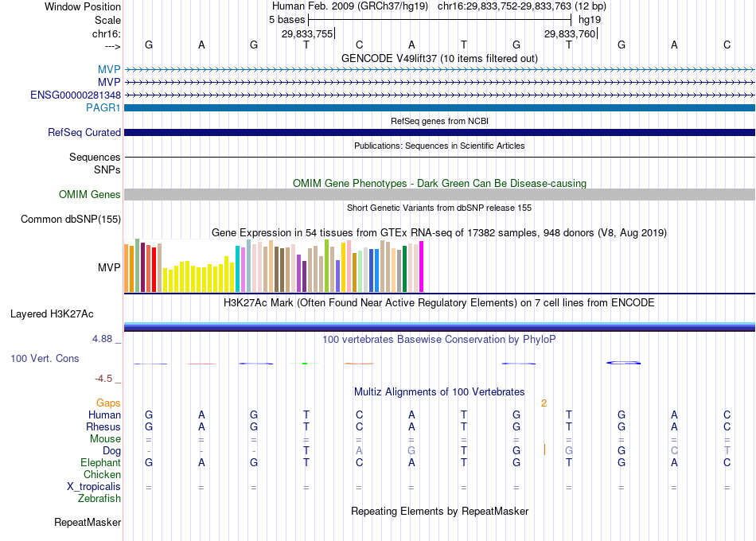Viewport: 756px width, 541px height.
Task: Click the Human Feb. 2009 (GRCh37/hg19) text
Action: click(x=350, y=6)
